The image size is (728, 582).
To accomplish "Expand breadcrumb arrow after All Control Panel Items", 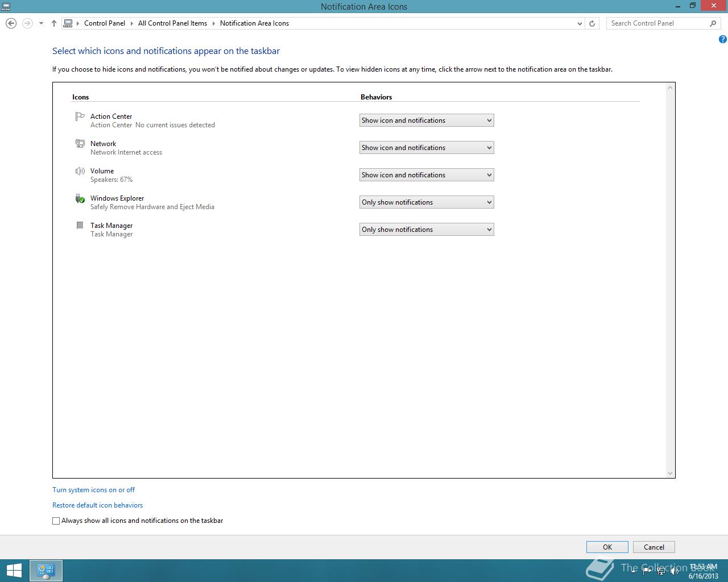I will (x=214, y=23).
